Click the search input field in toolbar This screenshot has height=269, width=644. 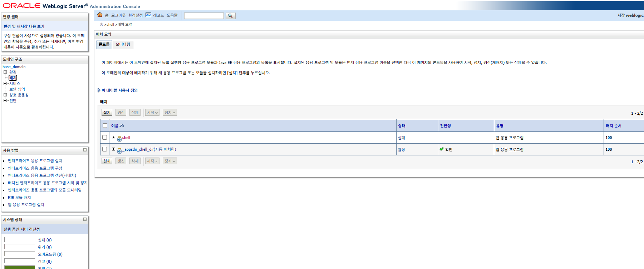[204, 16]
